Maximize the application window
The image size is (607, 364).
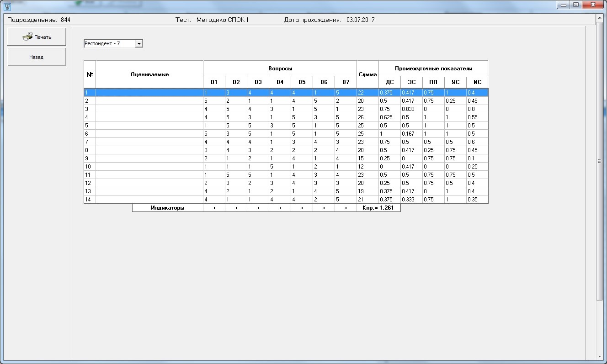coord(575,5)
